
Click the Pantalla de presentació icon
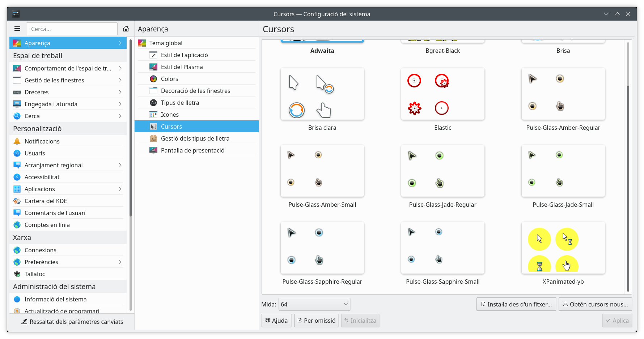coord(153,150)
